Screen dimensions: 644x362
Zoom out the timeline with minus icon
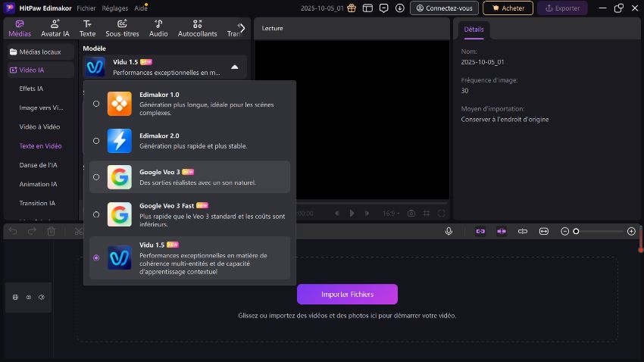(564, 232)
